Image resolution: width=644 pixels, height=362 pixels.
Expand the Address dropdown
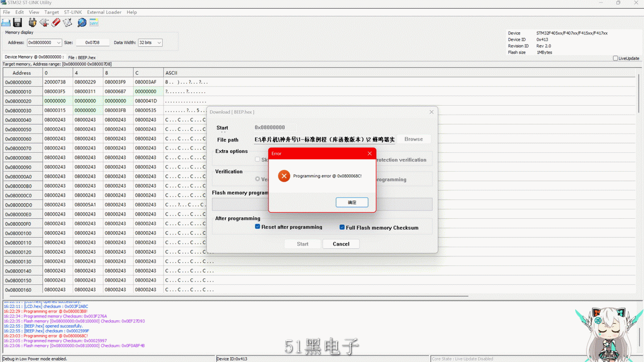point(58,42)
